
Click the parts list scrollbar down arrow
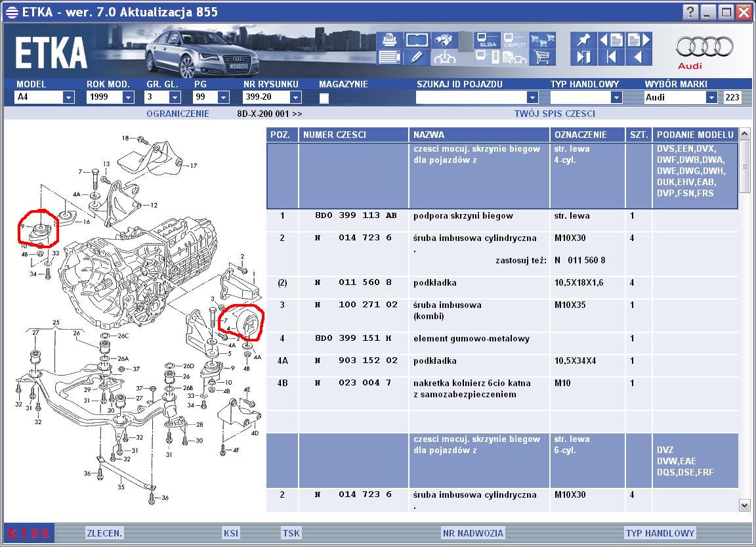coord(744,506)
